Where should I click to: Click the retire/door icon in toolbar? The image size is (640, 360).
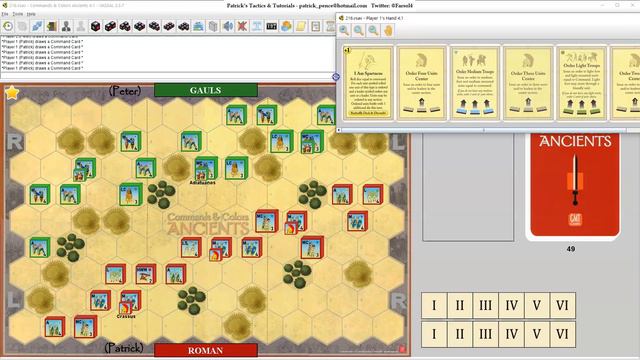[51, 26]
